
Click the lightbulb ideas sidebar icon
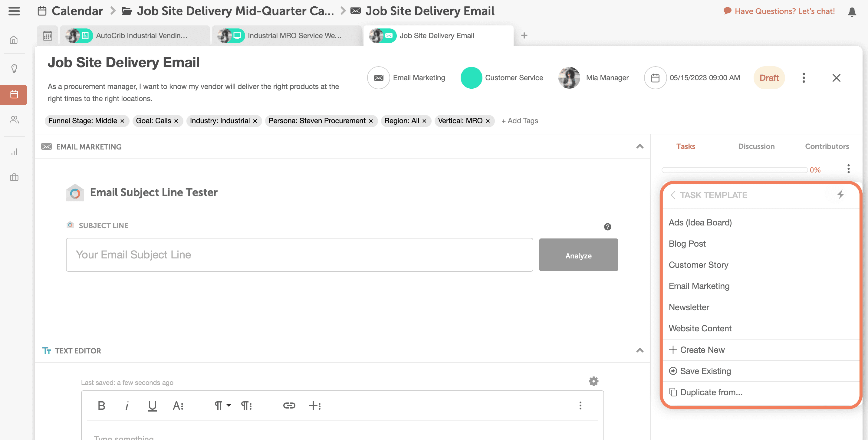[x=14, y=68]
